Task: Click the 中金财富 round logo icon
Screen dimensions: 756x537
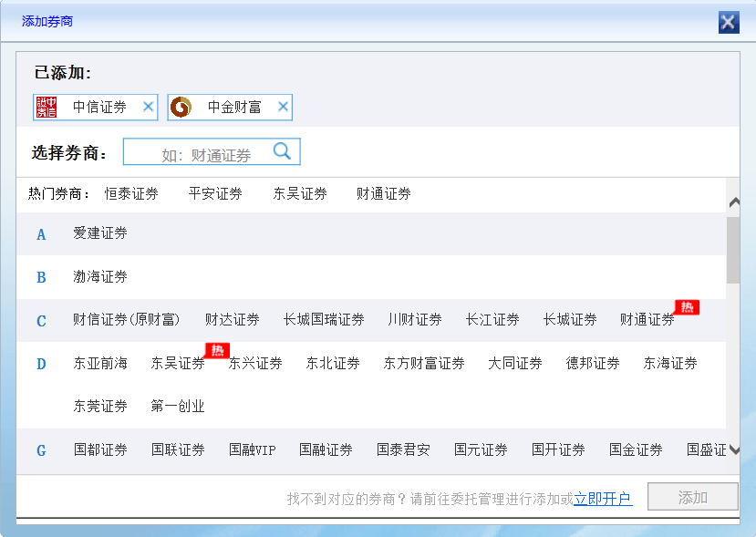Action: [x=181, y=107]
